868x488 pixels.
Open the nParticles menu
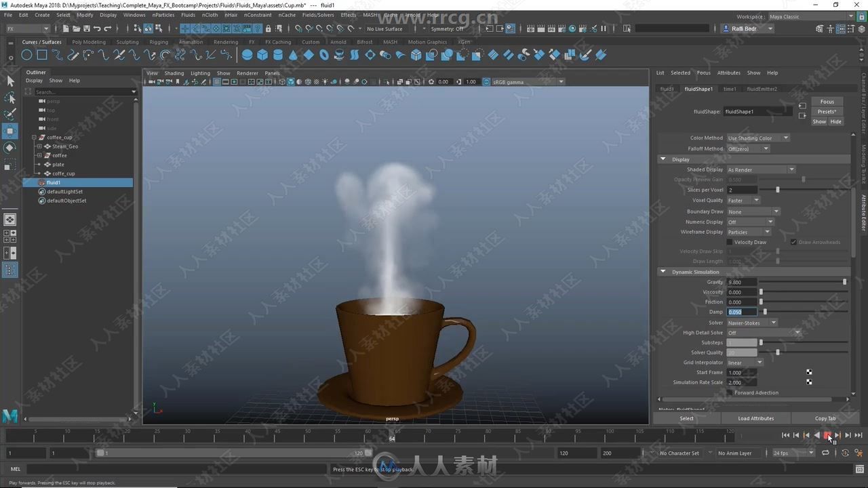(x=163, y=15)
